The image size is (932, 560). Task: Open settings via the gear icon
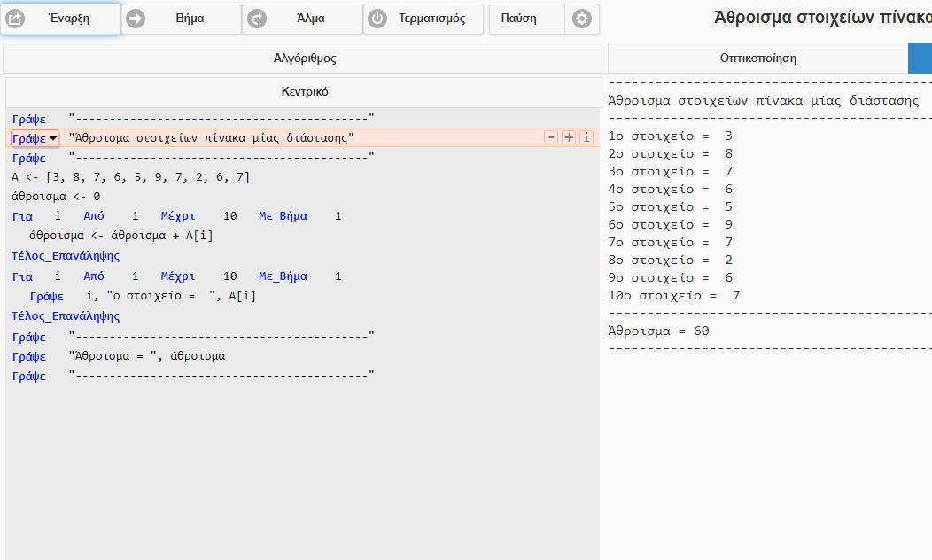click(582, 19)
